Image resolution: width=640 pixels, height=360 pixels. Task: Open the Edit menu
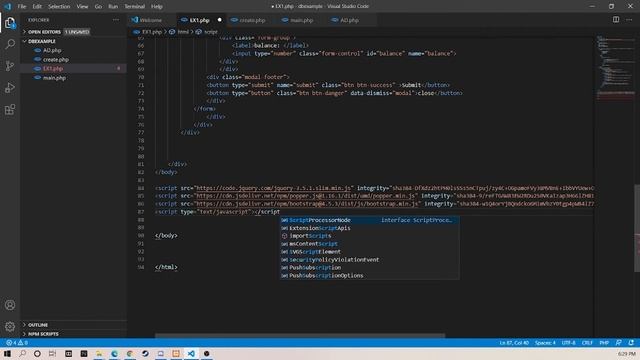click(x=37, y=7)
